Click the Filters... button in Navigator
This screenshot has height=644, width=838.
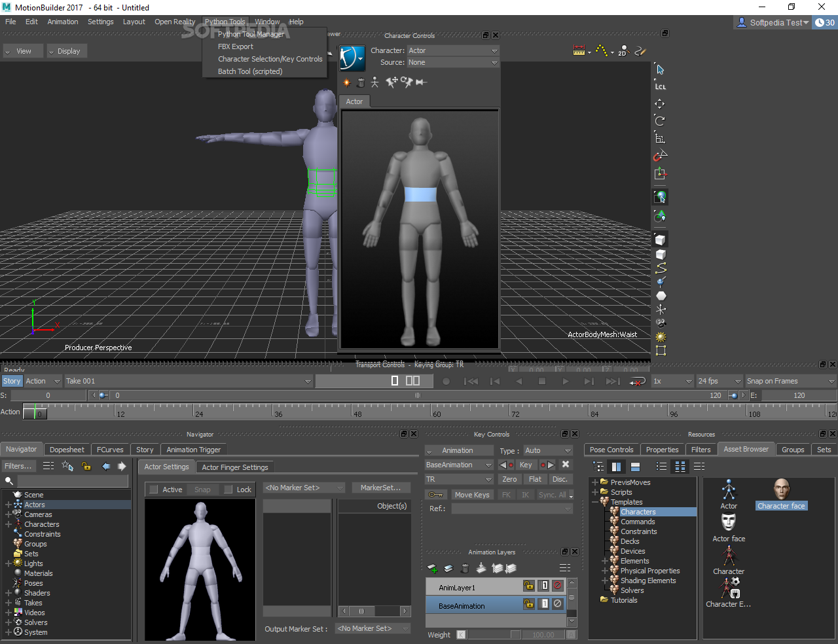coord(18,466)
